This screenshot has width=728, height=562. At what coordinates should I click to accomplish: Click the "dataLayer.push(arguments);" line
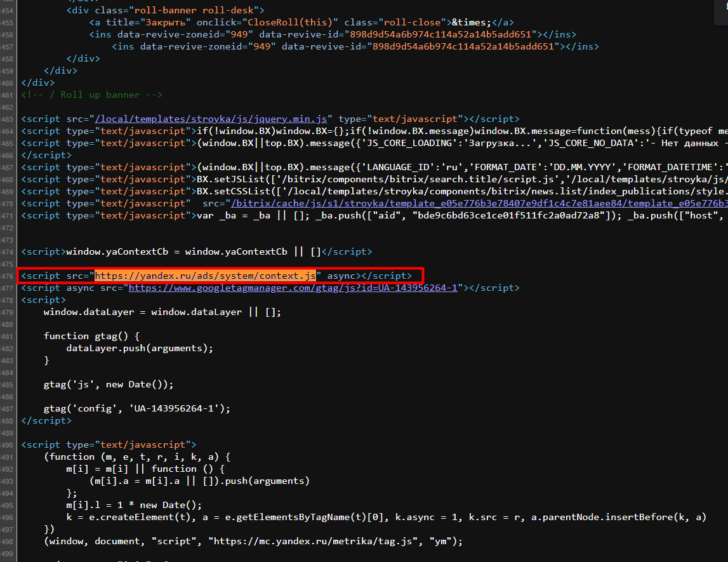click(x=140, y=349)
